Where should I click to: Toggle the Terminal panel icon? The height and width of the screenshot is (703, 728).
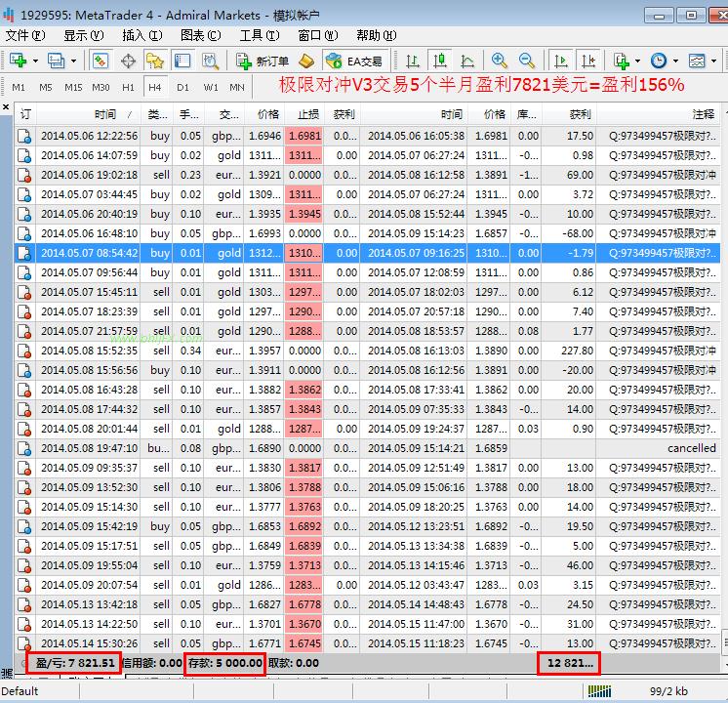pos(182,61)
